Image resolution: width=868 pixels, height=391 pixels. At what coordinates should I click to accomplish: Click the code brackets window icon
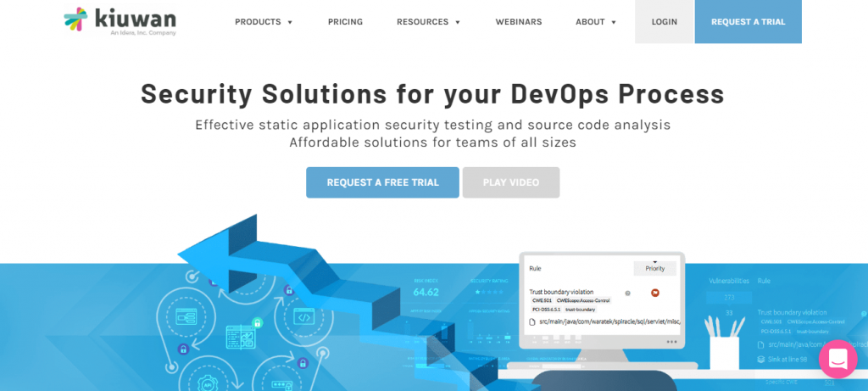pyautogui.click(x=303, y=317)
